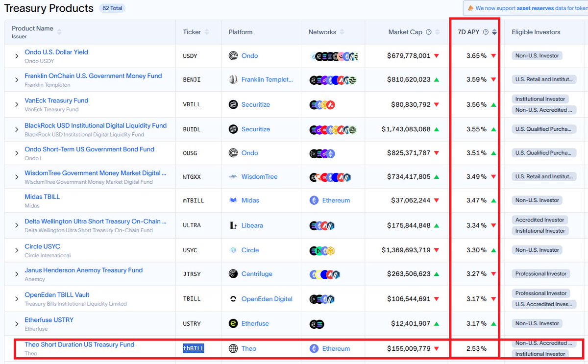Click the Franklin Templeton platform logo

click(x=233, y=79)
